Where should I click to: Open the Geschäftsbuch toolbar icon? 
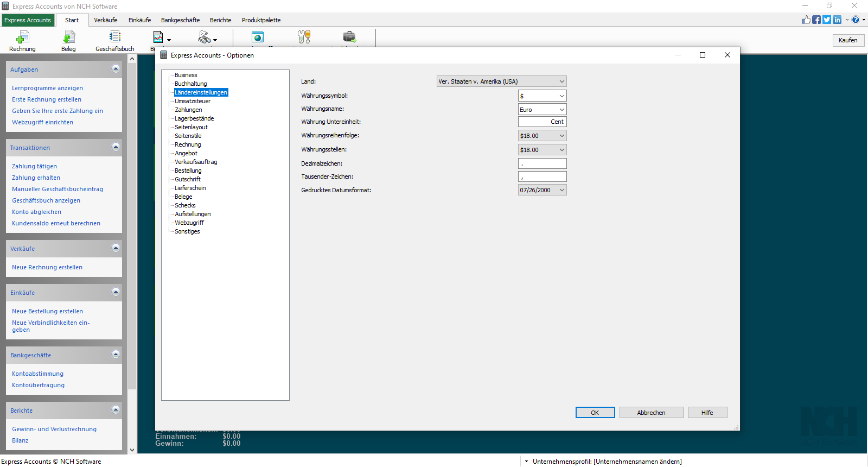(x=114, y=37)
